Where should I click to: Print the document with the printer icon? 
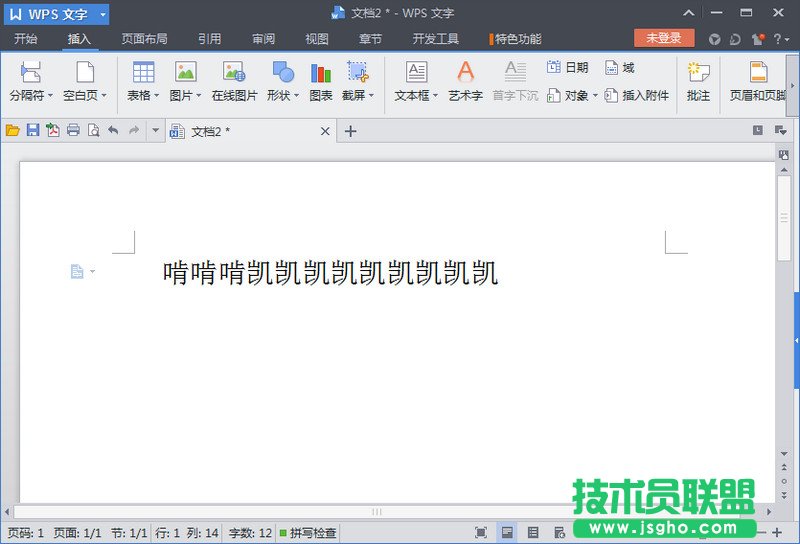[x=73, y=131]
